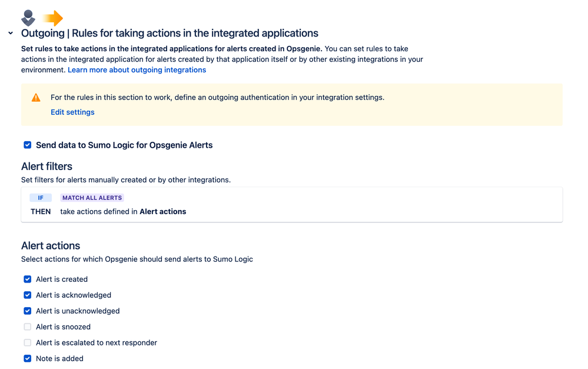Uncheck the Alert is created checkbox
This screenshot has height=369, width=588.
(x=28, y=279)
